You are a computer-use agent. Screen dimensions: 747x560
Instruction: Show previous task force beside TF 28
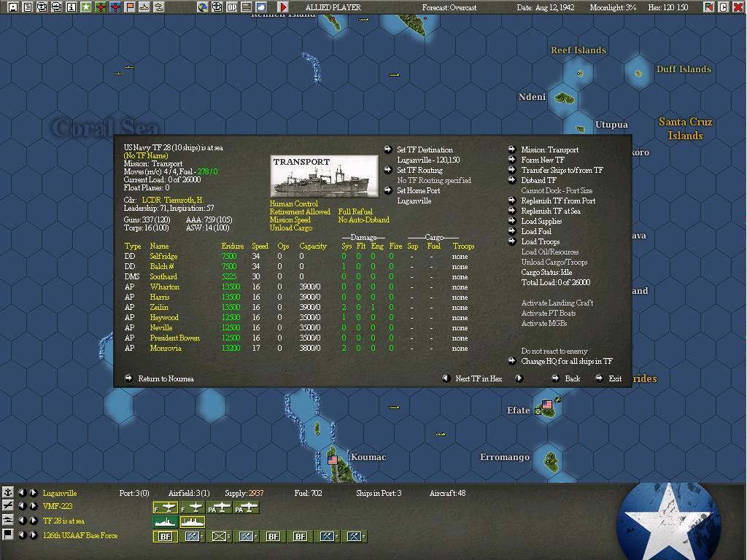coord(23,521)
